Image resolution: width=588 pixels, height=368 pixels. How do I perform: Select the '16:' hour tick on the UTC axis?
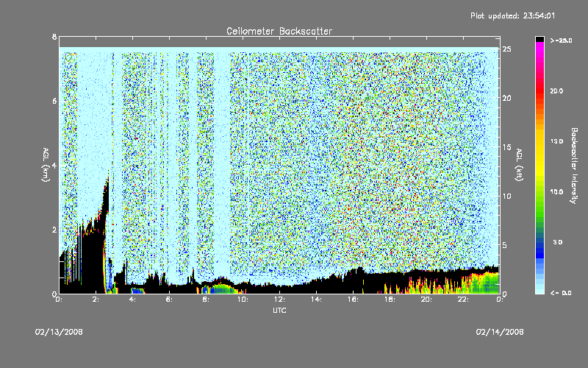(x=353, y=300)
